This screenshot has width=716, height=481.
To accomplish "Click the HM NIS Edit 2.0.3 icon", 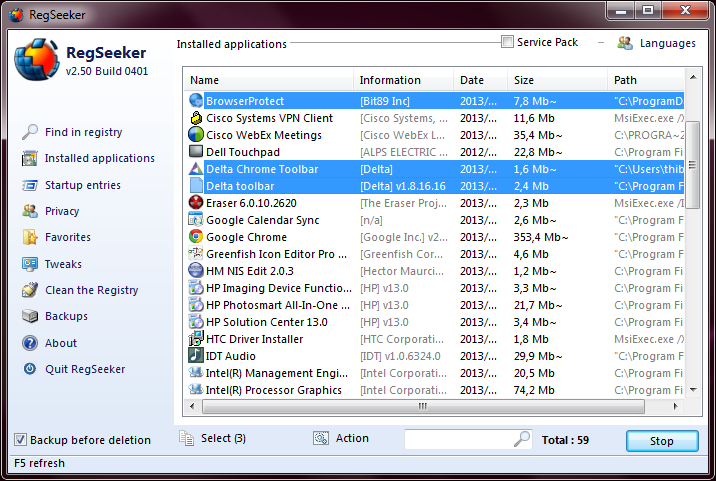I will coord(196,270).
